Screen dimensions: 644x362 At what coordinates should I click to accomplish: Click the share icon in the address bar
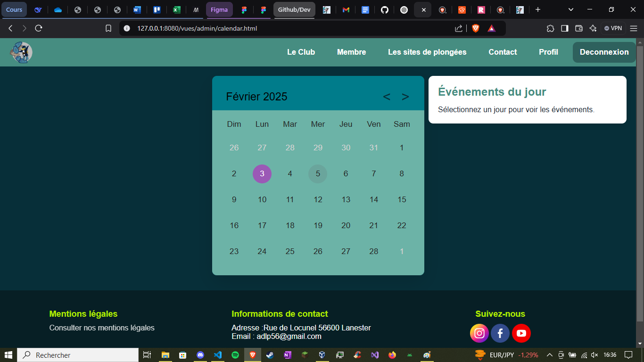point(458,28)
